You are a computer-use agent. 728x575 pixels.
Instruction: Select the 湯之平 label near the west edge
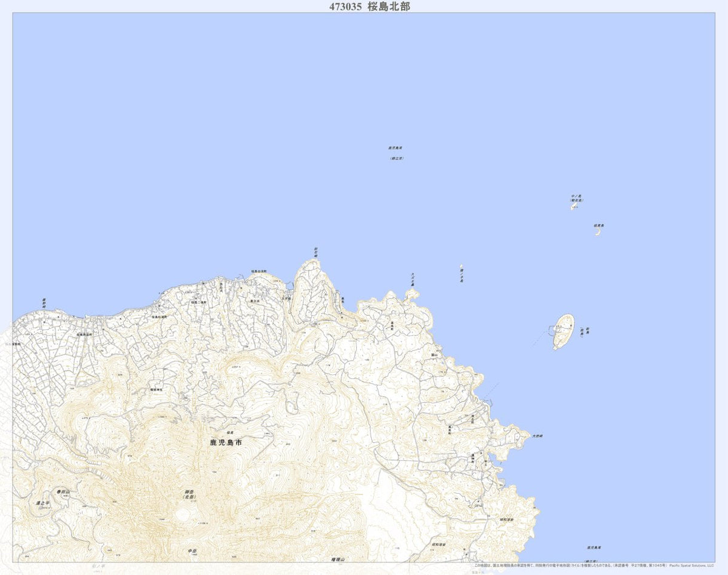click(x=42, y=503)
